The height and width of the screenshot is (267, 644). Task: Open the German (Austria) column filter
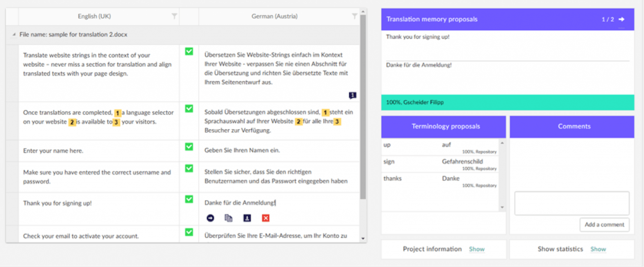355,16
